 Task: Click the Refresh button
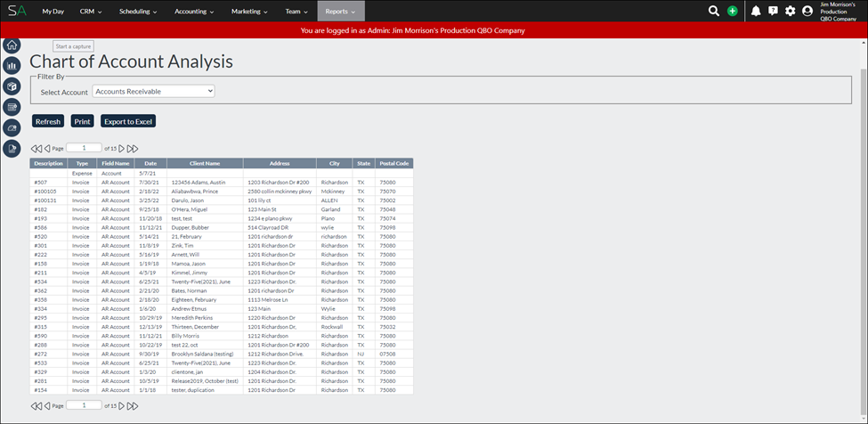(47, 121)
